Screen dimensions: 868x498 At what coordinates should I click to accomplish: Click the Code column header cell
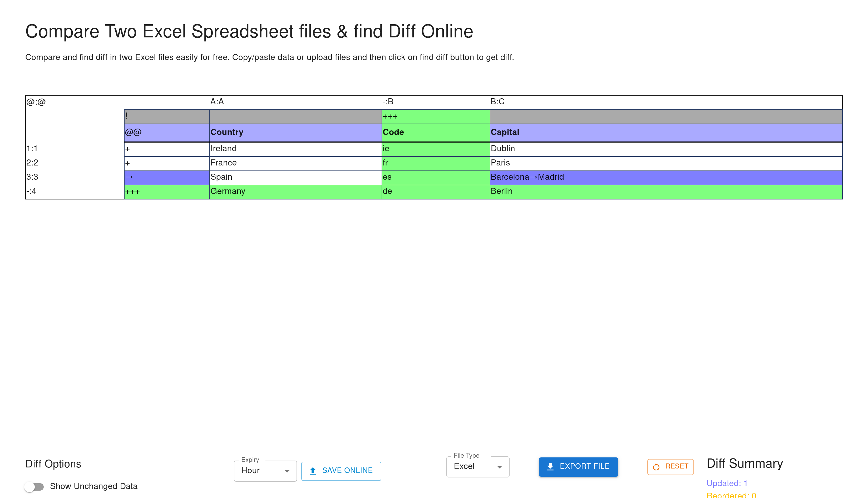tap(393, 132)
